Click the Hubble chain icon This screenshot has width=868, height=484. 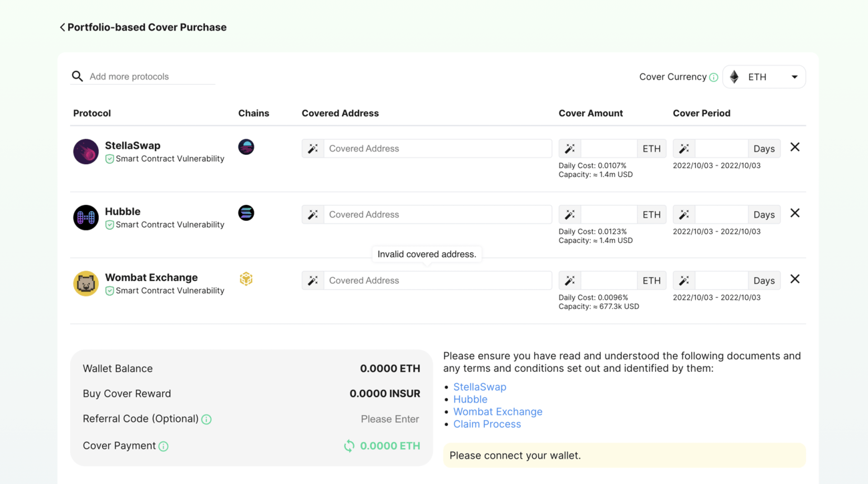246,213
